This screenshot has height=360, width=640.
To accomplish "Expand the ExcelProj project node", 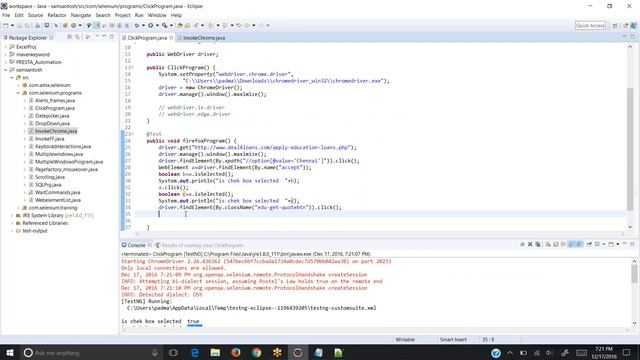I will 6,47.
